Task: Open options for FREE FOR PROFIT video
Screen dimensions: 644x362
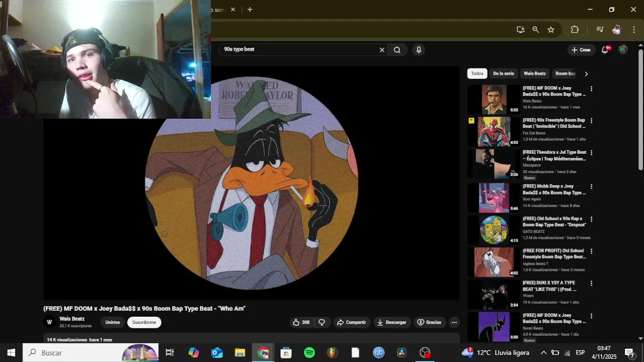Action: click(591, 251)
